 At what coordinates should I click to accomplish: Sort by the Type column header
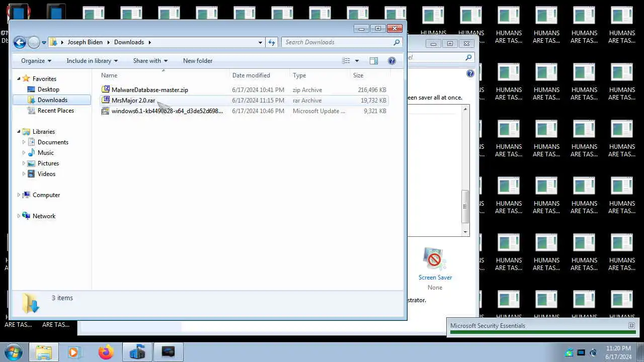pos(319,75)
